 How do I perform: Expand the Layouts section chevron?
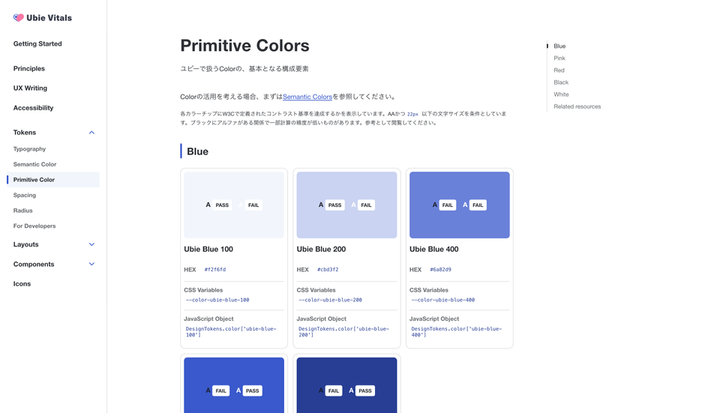[91, 244]
